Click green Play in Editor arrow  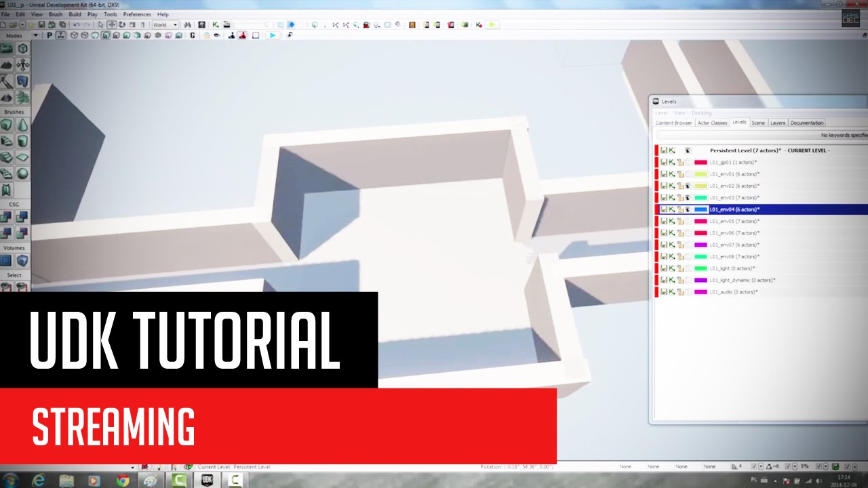point(492,25)
